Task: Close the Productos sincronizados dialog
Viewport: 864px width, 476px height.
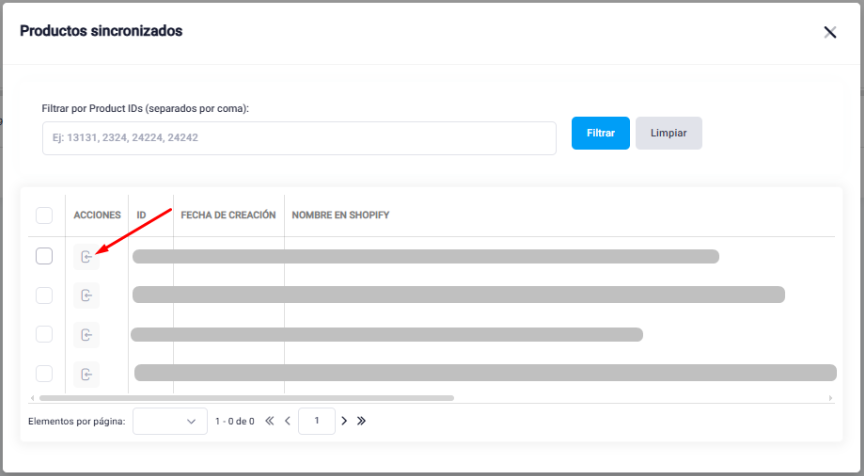Action: tap(829, 32)
